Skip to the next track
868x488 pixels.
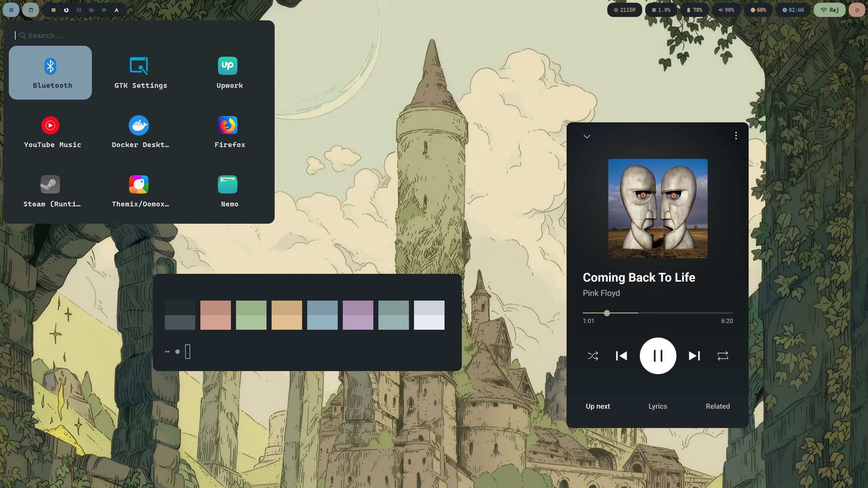(x=694, y=356)
